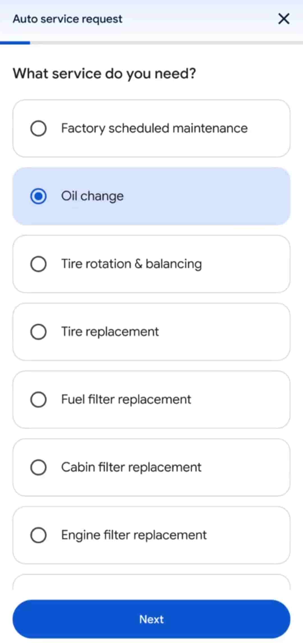Click the form progress bar at top

pyautogui.click(x=151, y=43)
